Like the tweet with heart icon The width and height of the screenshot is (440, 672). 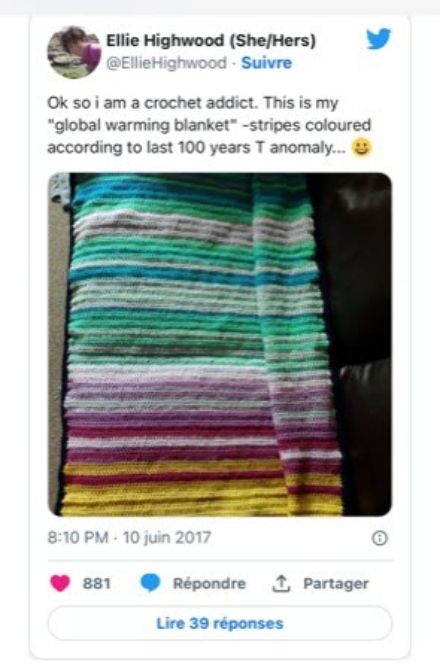60,583
